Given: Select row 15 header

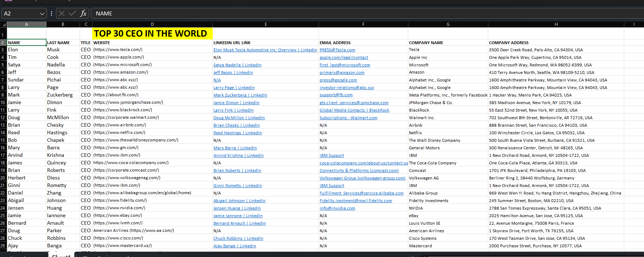Looking at the screenshot, I should [3, 140].
